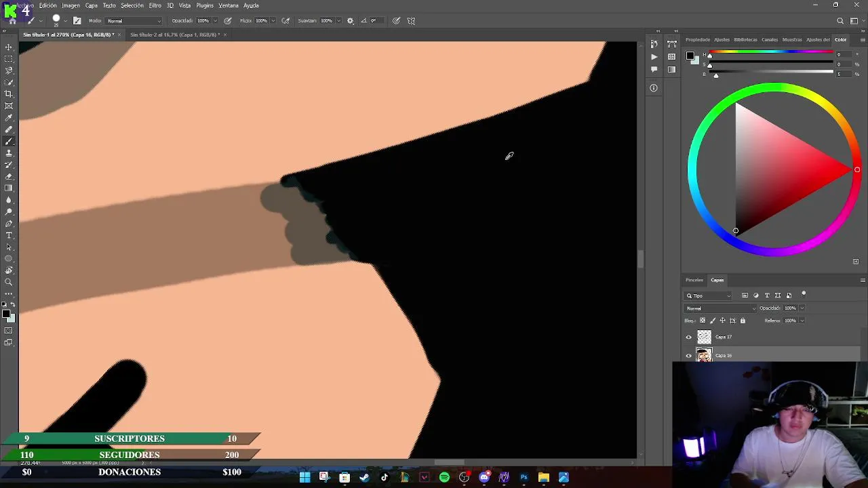Screen dimensions: 868x488
Task: Expand the Opacidad dropdown in options bar
Action: [215, 21]
